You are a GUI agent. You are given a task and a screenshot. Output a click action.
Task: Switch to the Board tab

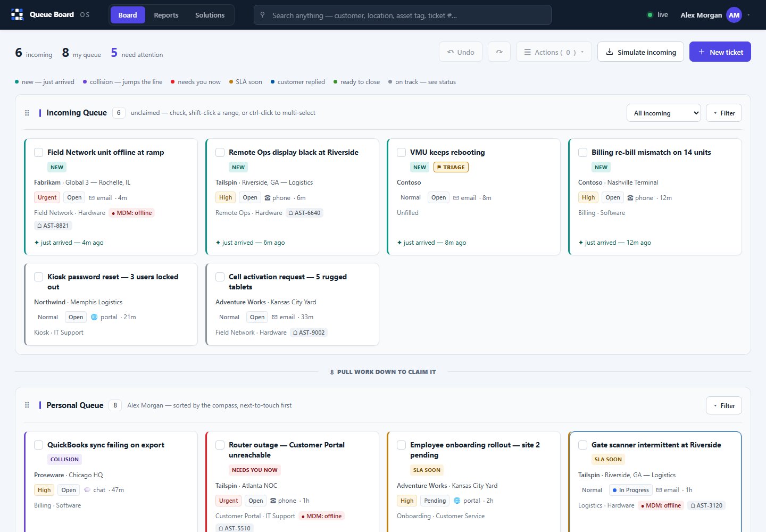128,15
